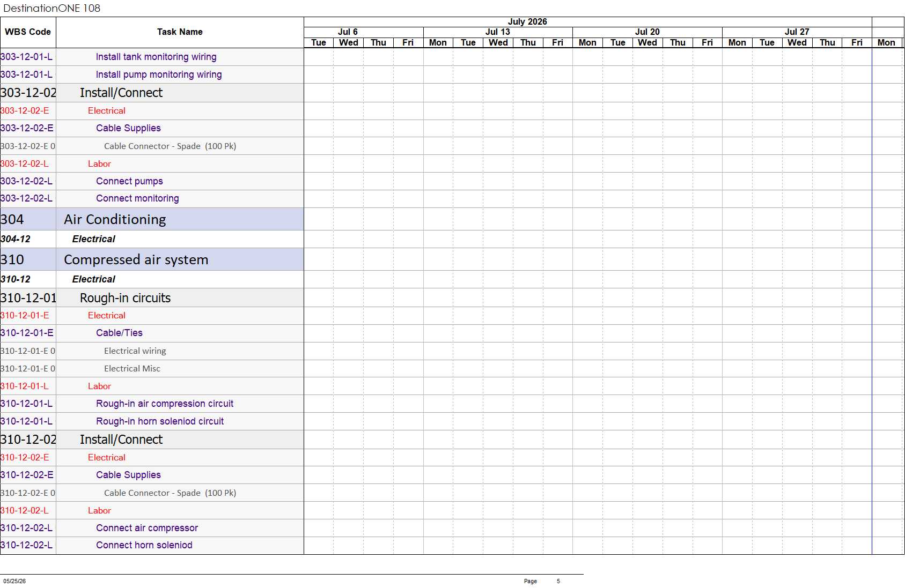Select the Jul 13 week header

pos(498,32)
